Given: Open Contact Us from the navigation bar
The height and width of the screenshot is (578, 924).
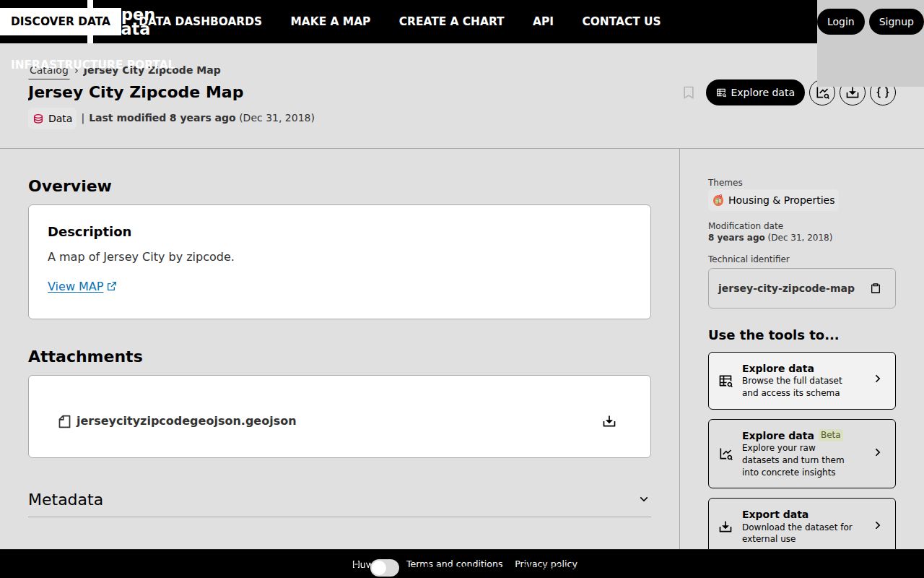Looking at the screenshot, I should click(622, 22).
